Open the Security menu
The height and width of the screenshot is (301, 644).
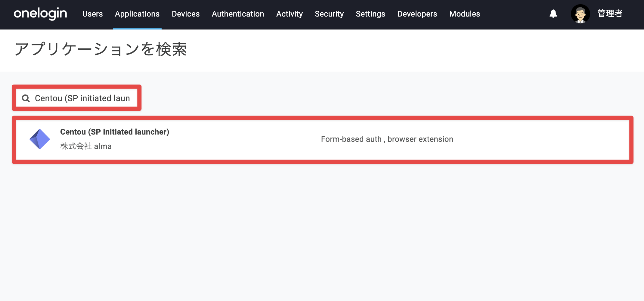[x=329, y=14]
